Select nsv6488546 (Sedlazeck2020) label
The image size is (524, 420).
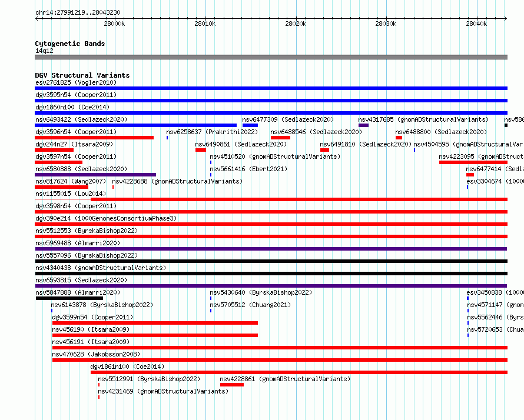click(x=317, y=132)
